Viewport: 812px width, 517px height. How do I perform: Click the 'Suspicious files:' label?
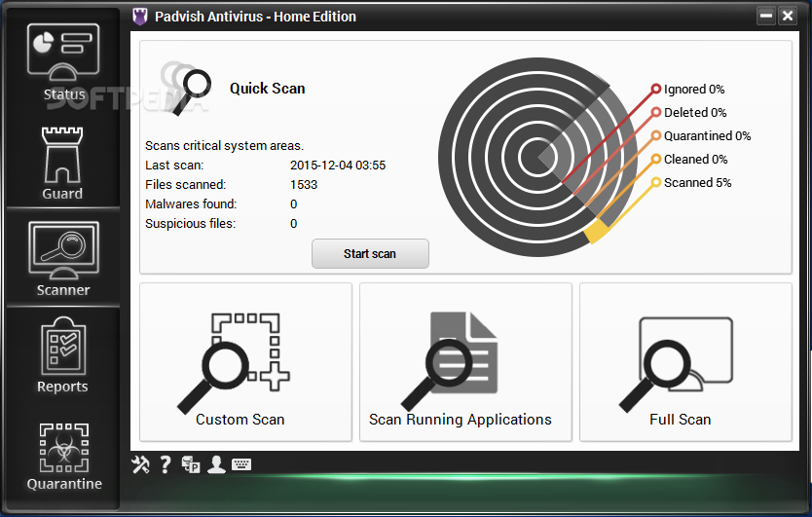pos(190,224)
